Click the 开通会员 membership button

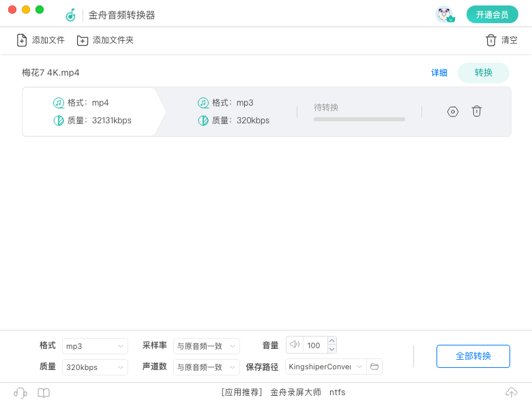(x=492, y=14)
